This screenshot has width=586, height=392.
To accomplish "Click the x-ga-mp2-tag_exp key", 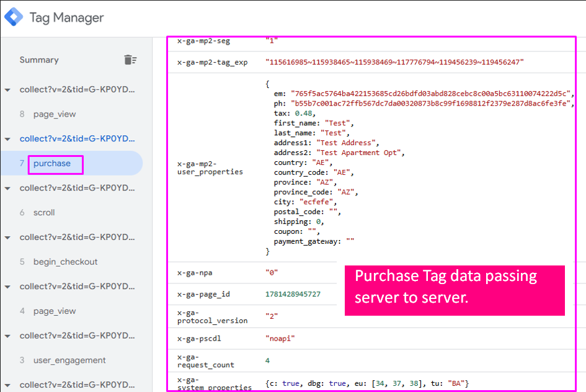I will 212,62.
